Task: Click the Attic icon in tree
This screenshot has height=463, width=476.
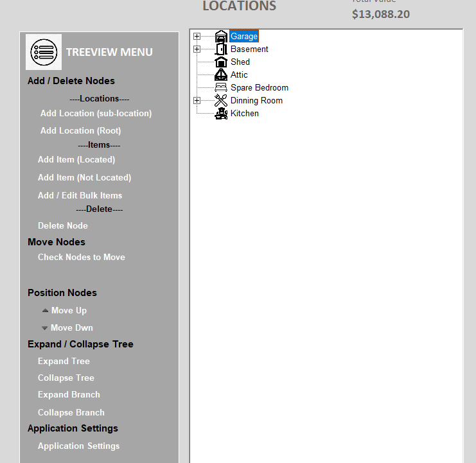Action: tap(221, 74)
